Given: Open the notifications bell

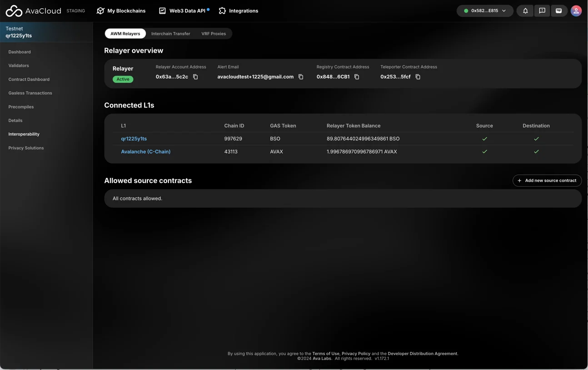Looking at the screenshot, I should click(x=525, y=11).
